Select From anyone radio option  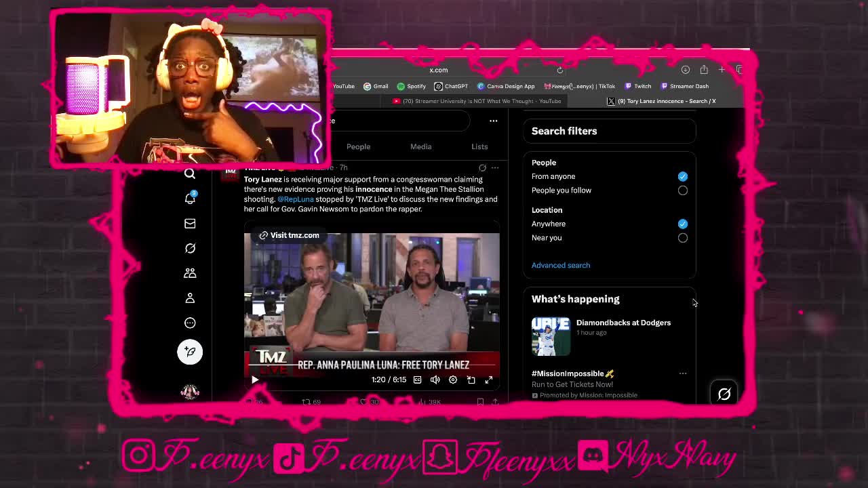click(682, 176)
